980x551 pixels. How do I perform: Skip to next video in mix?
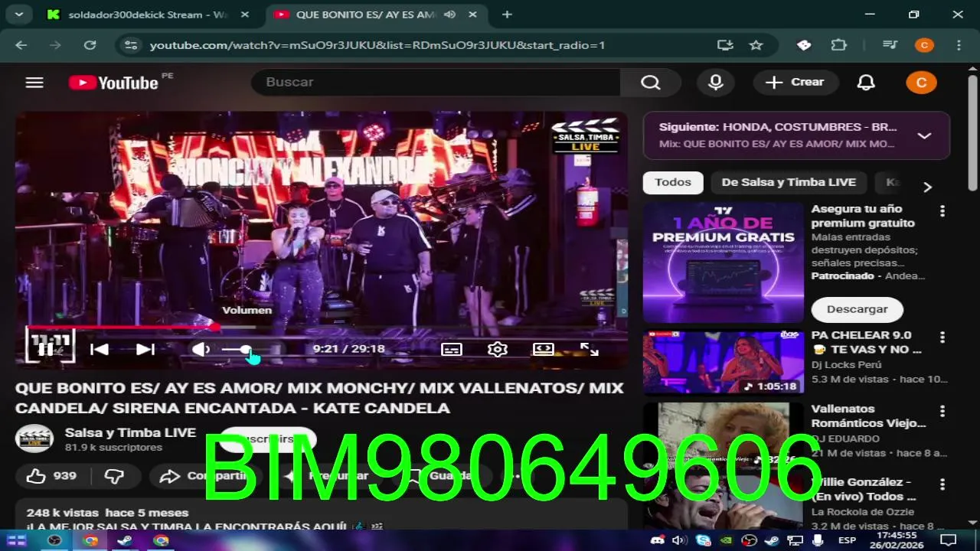click(x=145, y=349)
